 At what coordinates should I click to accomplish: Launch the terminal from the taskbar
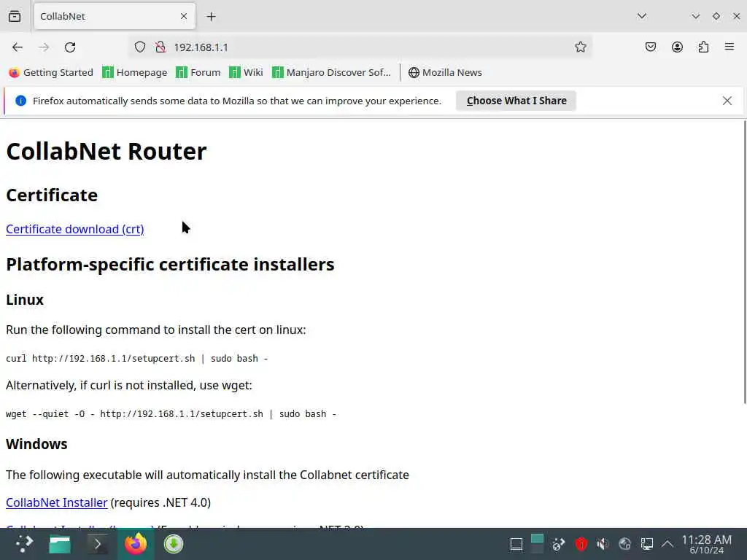point(97,544)
